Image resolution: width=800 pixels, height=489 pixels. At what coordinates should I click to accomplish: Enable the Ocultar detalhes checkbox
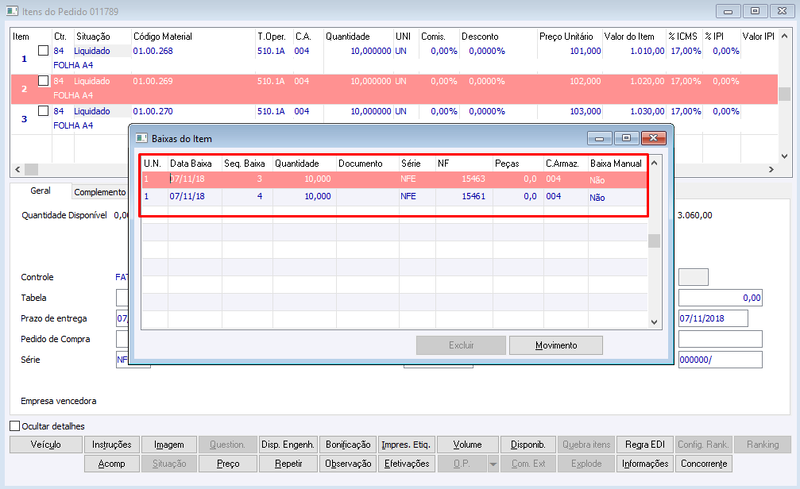point(15,426)
